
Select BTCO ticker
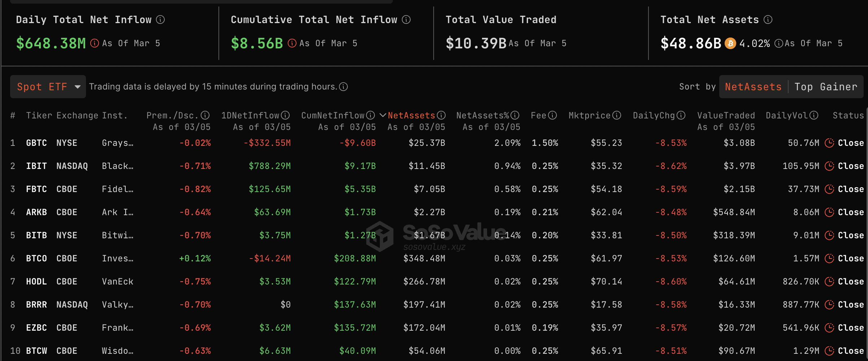[x=36, y=258]
